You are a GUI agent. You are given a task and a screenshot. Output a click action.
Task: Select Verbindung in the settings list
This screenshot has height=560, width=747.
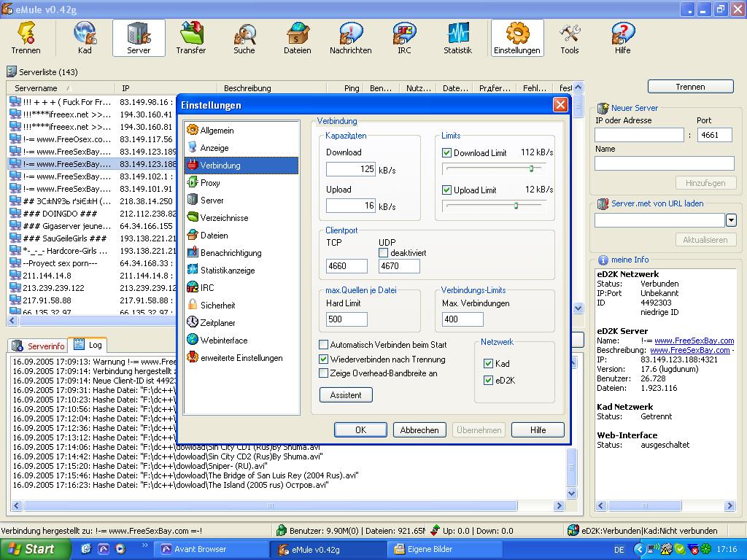point(241,166)
